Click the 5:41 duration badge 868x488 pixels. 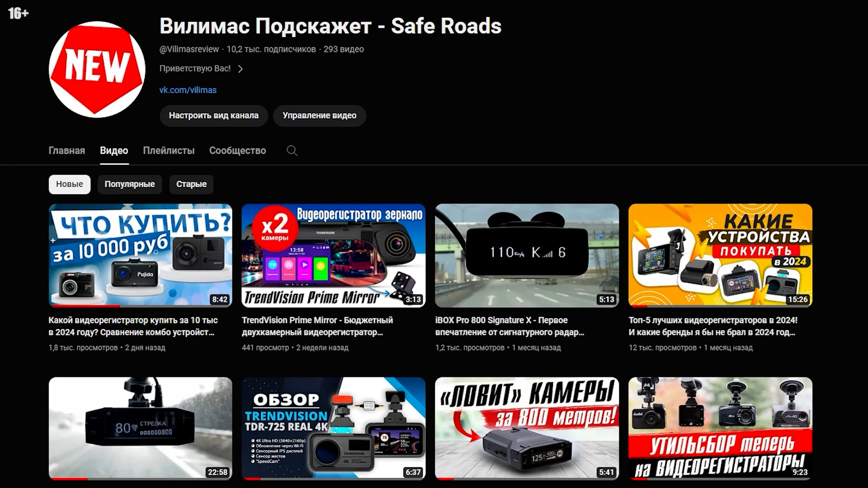click(x=607, y=472)
